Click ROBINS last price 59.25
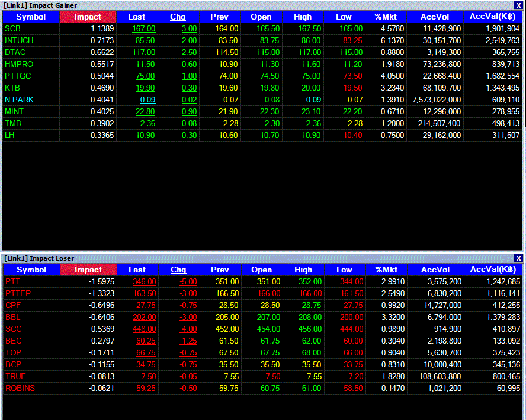Viewport: 526px width, 420px height. (x=146, y=388)
